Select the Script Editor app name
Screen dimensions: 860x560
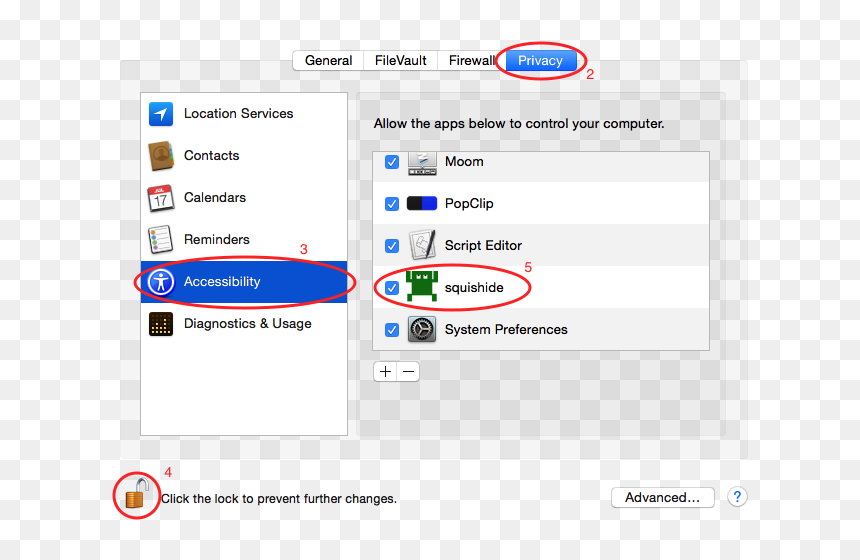[x=483, y=245]
